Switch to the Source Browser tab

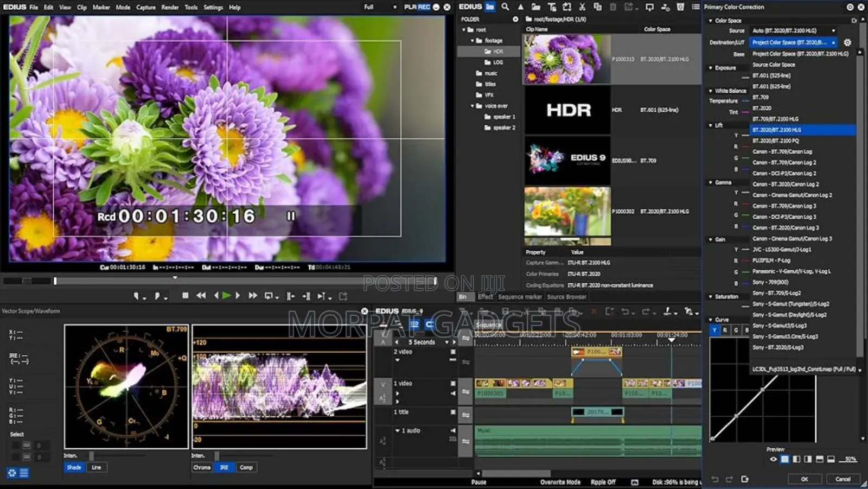pyautogui.click(x=566, y=297)
